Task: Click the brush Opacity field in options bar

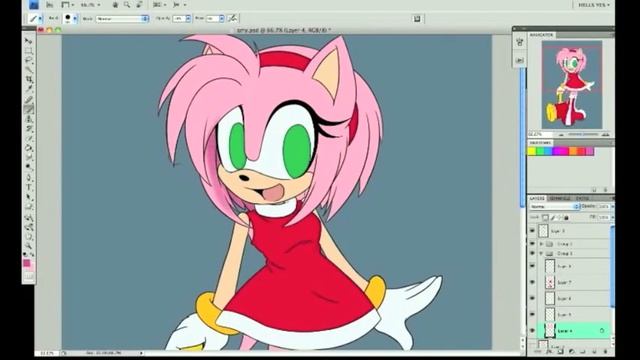Action: (179, 19)
